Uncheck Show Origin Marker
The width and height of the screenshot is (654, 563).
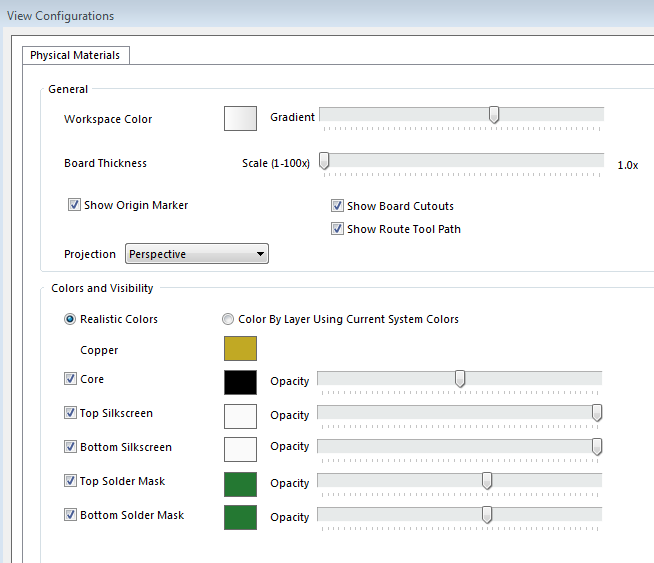point(74,205)
